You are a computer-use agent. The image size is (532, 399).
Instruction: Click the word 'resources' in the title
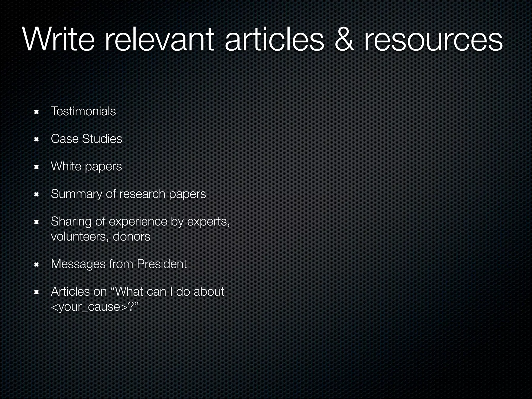point(433,40)
